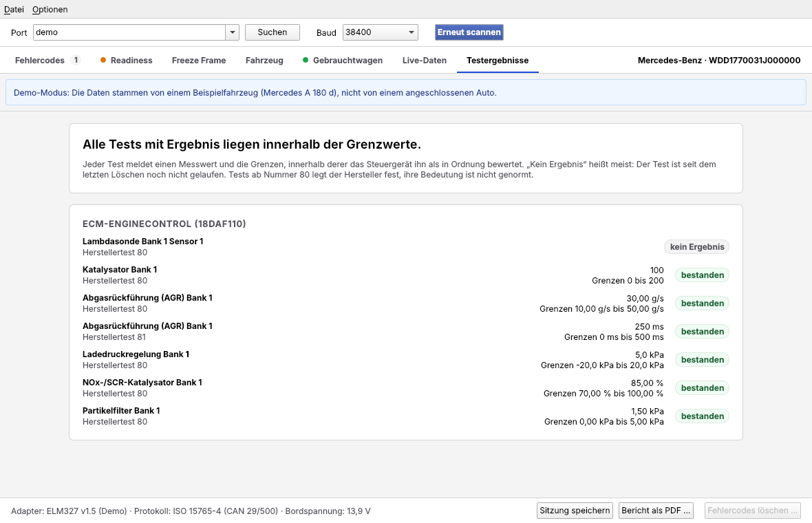Click the "Fehlercodes löschen ..." button

click(x=753, y=511)
